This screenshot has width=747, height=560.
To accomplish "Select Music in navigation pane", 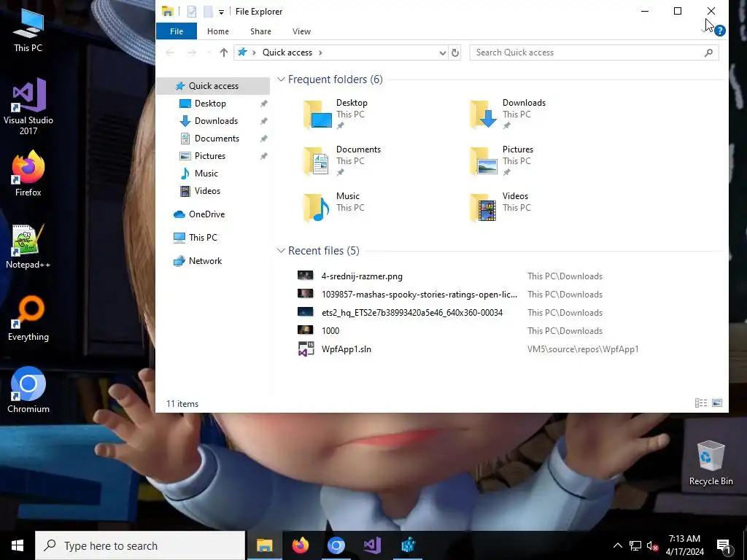I will pos(206,174).
